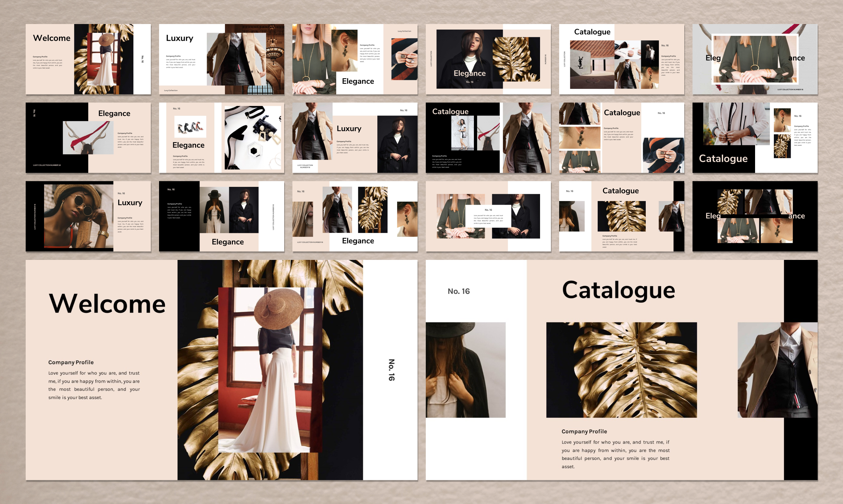Select the Catalogue slide with hands holding a ring
Image resolution: width=843 pixels, height=504 pixels.
coord(621,138)
